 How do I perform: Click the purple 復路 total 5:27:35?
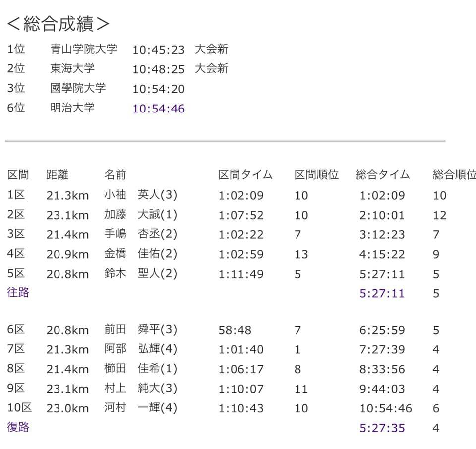(x=382, y=428)
